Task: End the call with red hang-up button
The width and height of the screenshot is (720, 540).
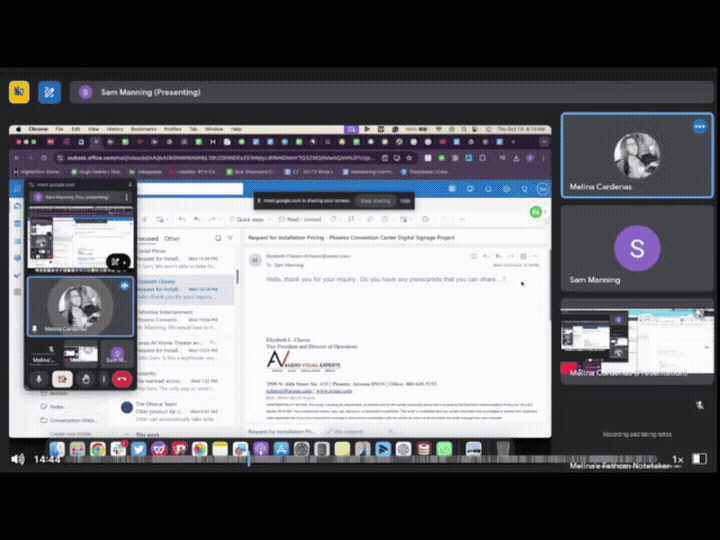Action: (x=122, y=379)
